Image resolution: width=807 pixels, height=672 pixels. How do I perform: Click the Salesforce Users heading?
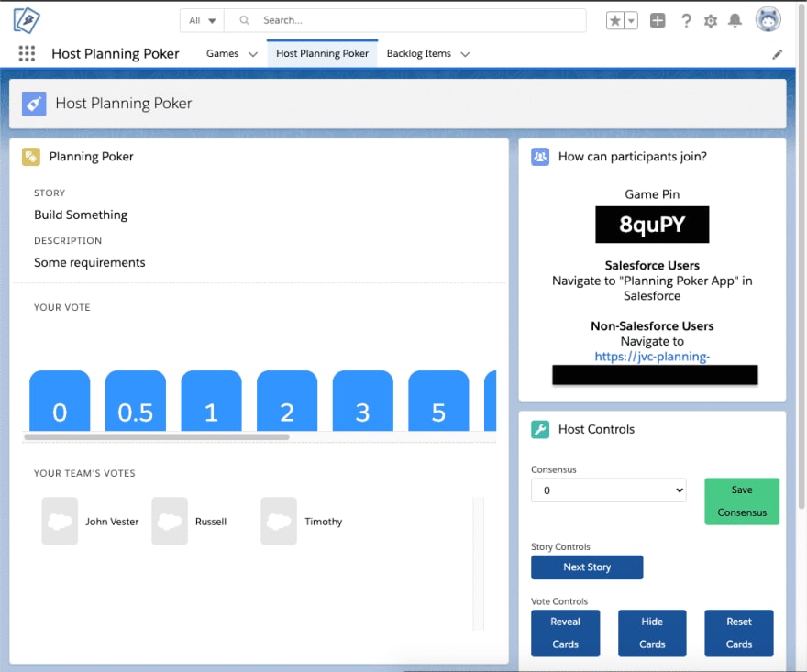[x=652, y=266]
